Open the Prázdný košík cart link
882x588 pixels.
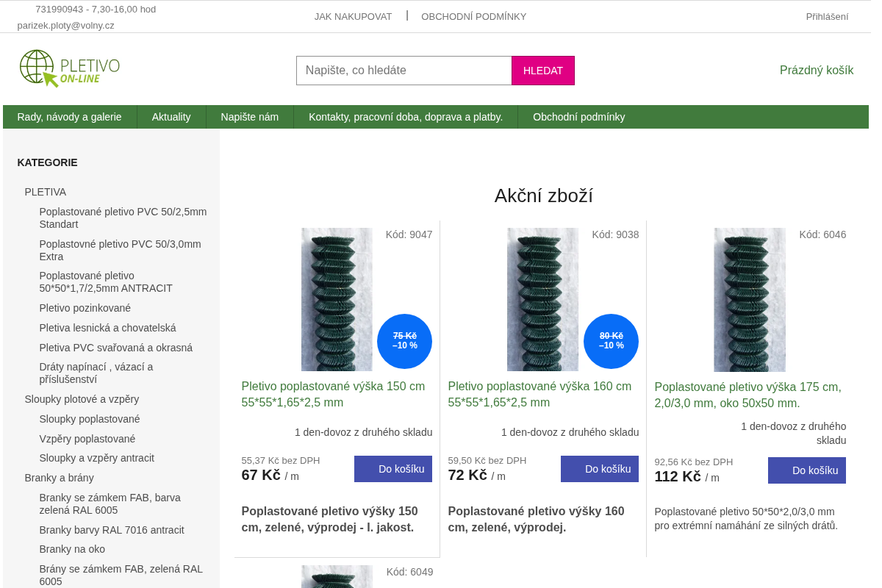click(x=817, y=71)
